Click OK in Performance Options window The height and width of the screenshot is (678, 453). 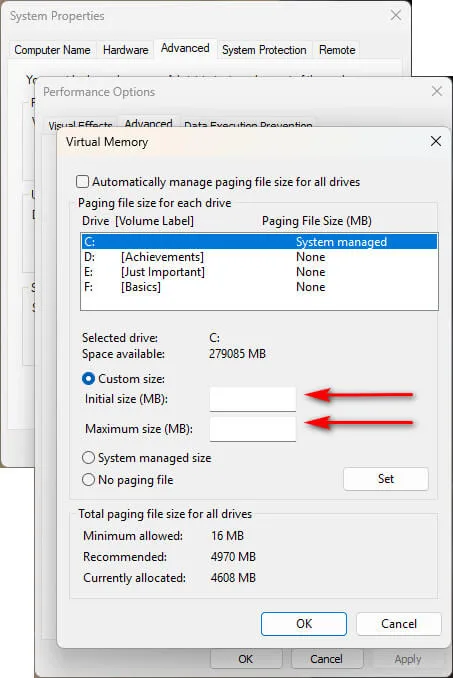(x=245, y=659)
